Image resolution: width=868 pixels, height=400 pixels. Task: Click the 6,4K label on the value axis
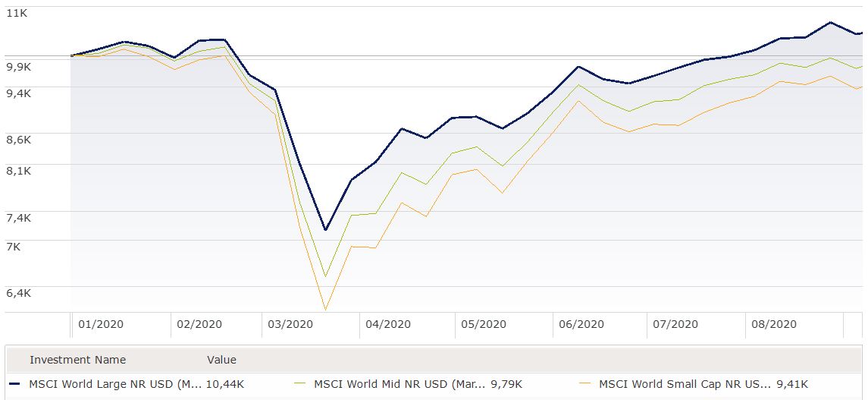18,292
